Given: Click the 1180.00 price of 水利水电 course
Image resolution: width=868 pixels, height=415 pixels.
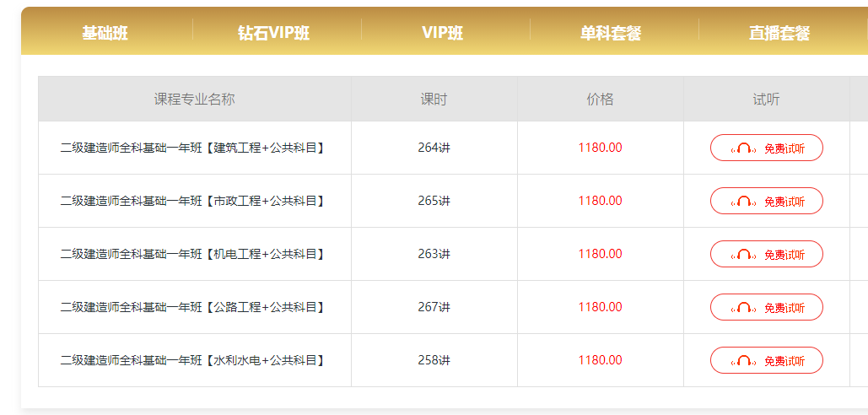Looking at the screenshot, I should (600, 360).
